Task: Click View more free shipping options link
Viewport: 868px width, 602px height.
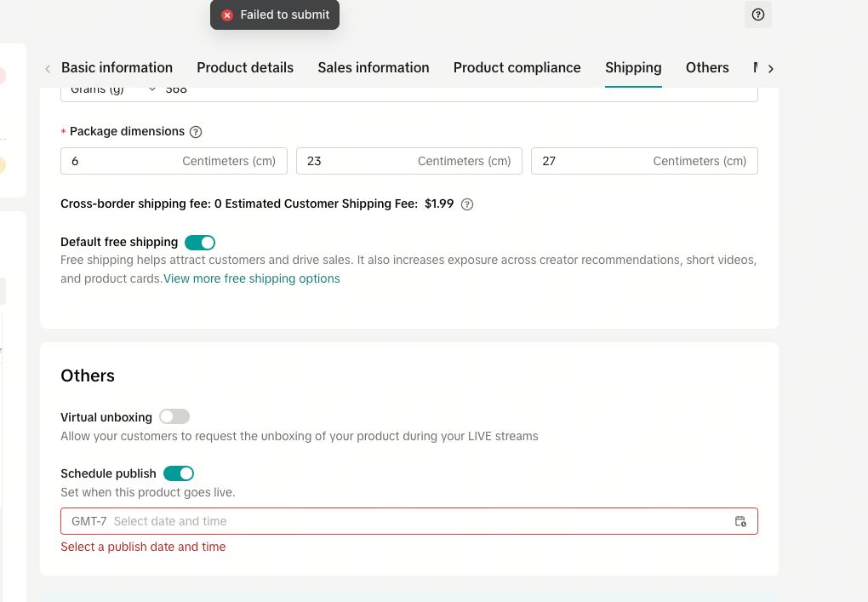Action: point(252,278)
